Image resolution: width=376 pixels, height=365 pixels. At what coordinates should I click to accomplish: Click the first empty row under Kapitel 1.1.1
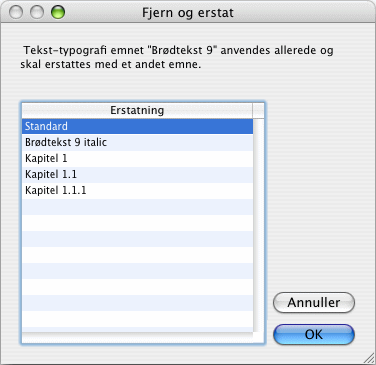[137, 206]
